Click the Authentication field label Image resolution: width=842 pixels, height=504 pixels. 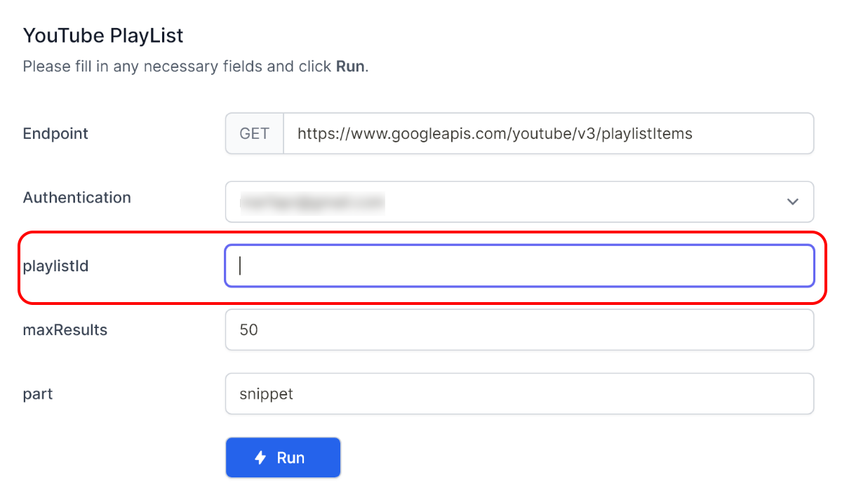[x=77, y=198]
